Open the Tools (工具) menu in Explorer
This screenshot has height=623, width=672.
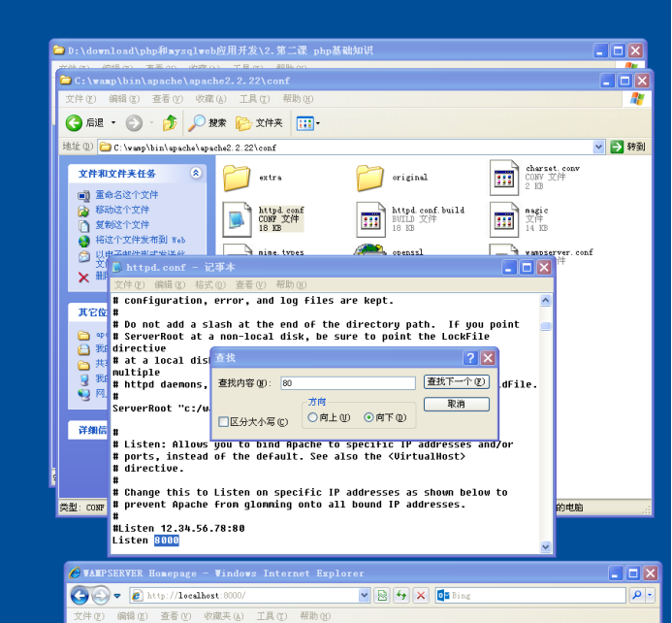pyautogui.click(x=255, y=99)
